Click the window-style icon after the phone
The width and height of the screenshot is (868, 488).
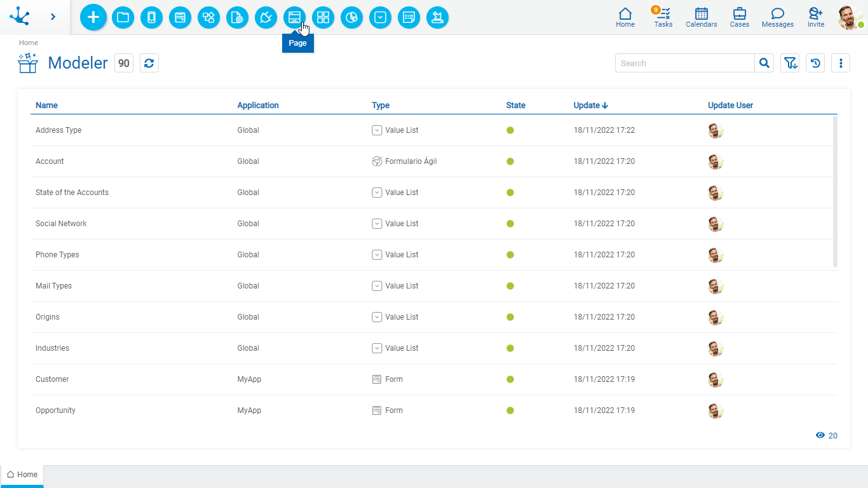click(180, 17)
